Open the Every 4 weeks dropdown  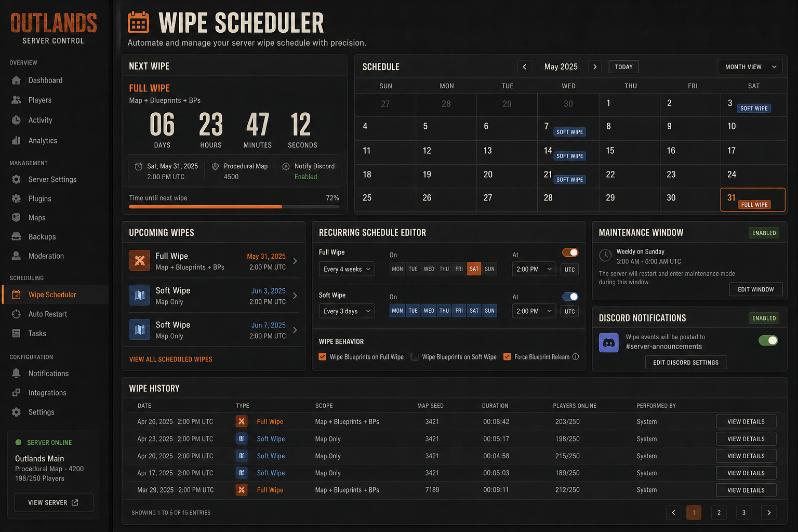point(347,269)
